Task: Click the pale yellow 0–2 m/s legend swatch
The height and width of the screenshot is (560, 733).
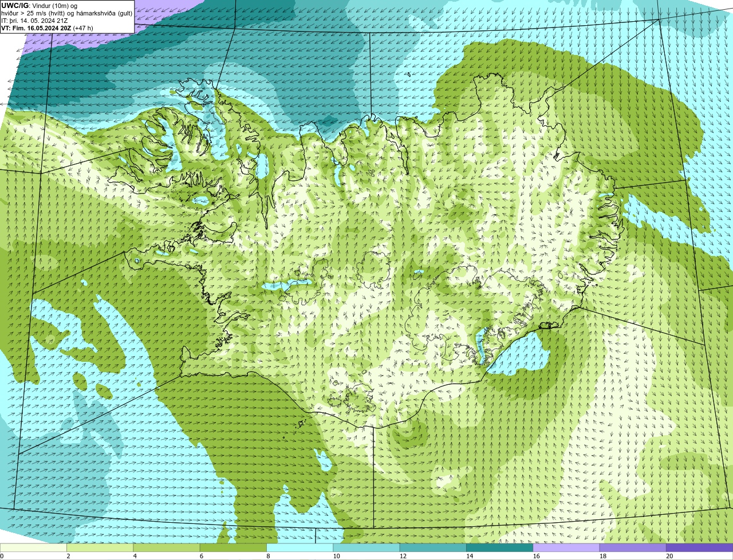Action: (33, 547)
